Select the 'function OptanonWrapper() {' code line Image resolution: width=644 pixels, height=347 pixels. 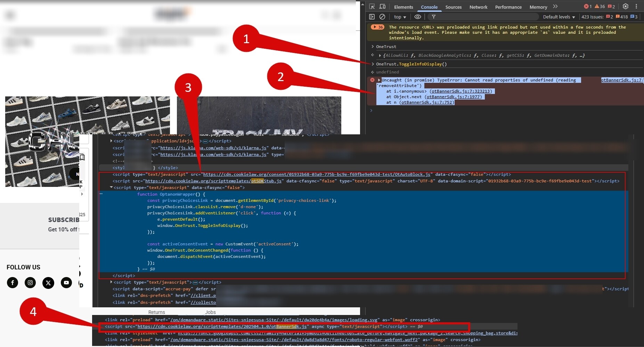pyautogui.click(x=171, y=194)
